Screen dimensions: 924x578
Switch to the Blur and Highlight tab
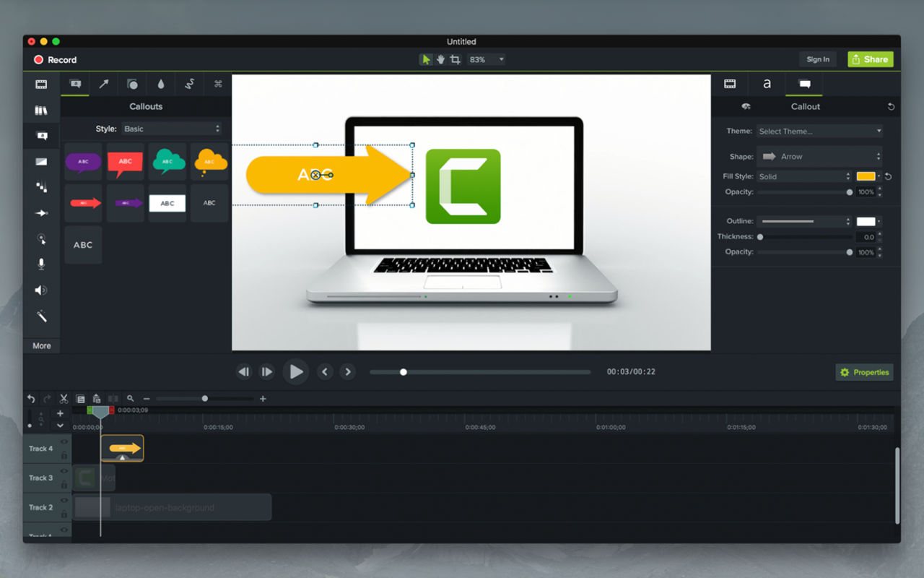pyautogui.click(x=161, y=84)
